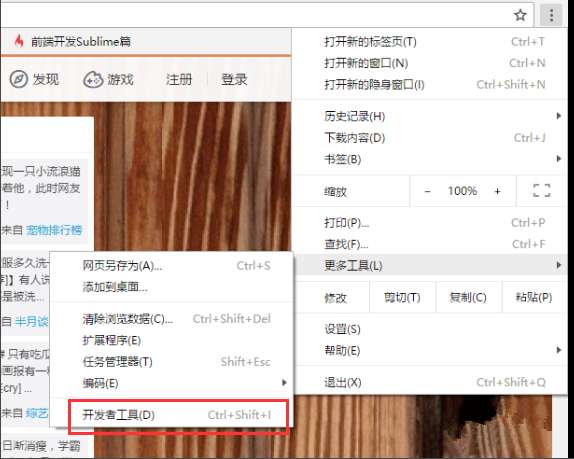574x459 pixels.
Task: Click the flame icon before 前端开发Sublime篇
Action: click(19, 41)
